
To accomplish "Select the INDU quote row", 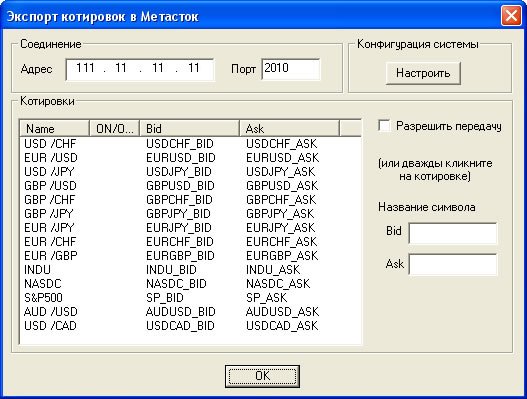I will pos(190,270).
